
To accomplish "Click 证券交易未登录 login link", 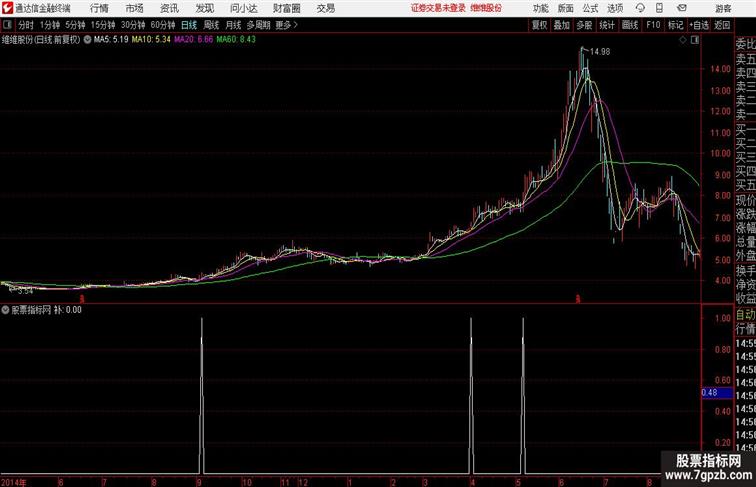I will click(439, 8).
